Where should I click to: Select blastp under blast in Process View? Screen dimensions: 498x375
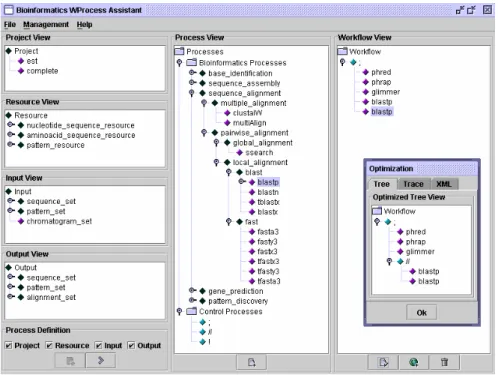point(268,182)
